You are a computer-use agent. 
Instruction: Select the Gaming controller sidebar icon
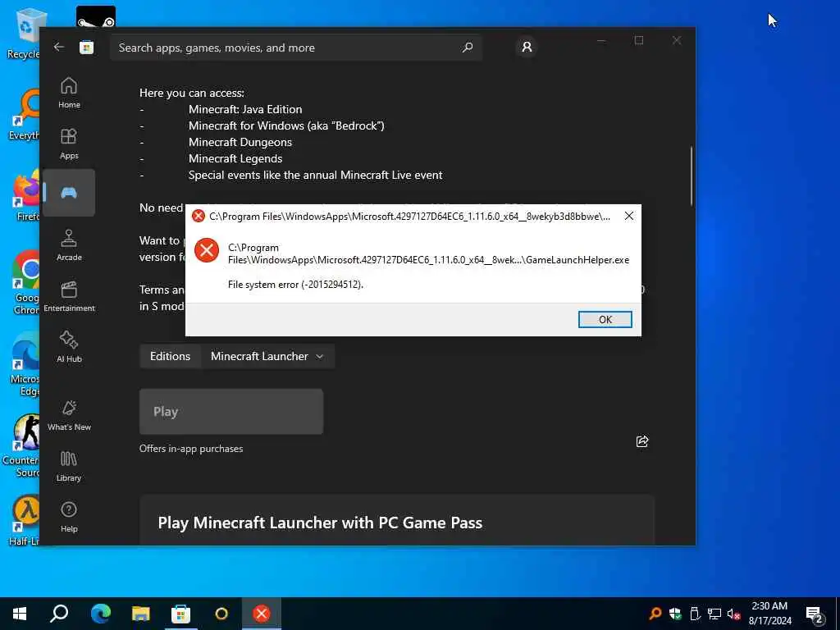point(69,193)
